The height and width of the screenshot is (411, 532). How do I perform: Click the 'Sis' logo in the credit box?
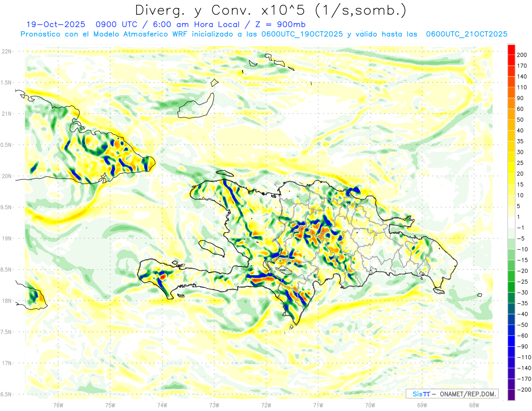coord(418,394)
